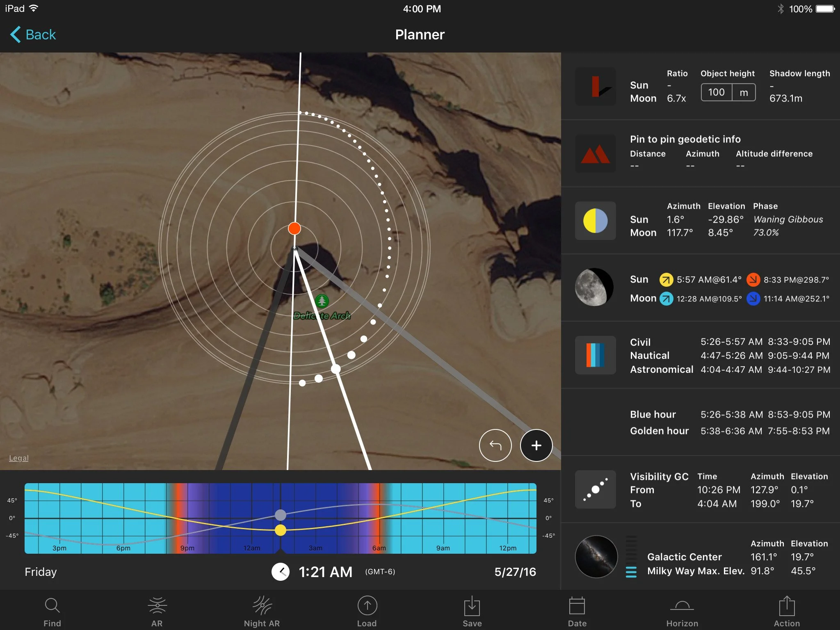Open the Night AR view

point(262,612)
